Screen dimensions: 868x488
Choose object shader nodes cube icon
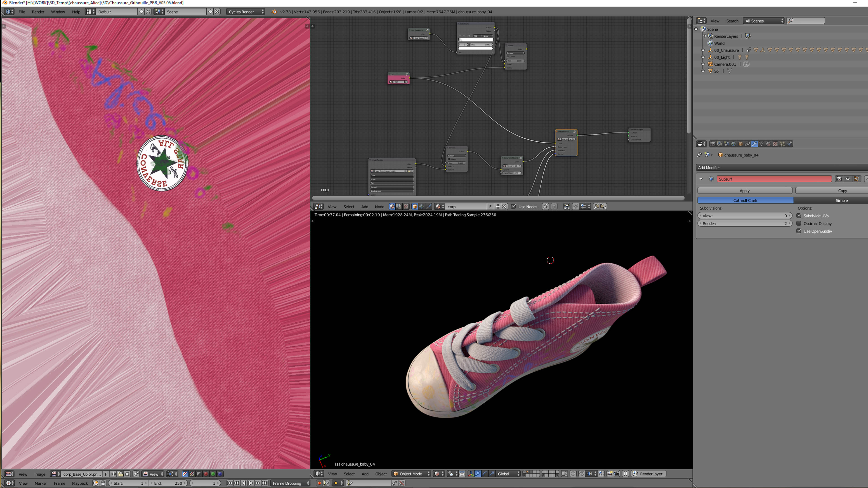(x=415, y=206)
